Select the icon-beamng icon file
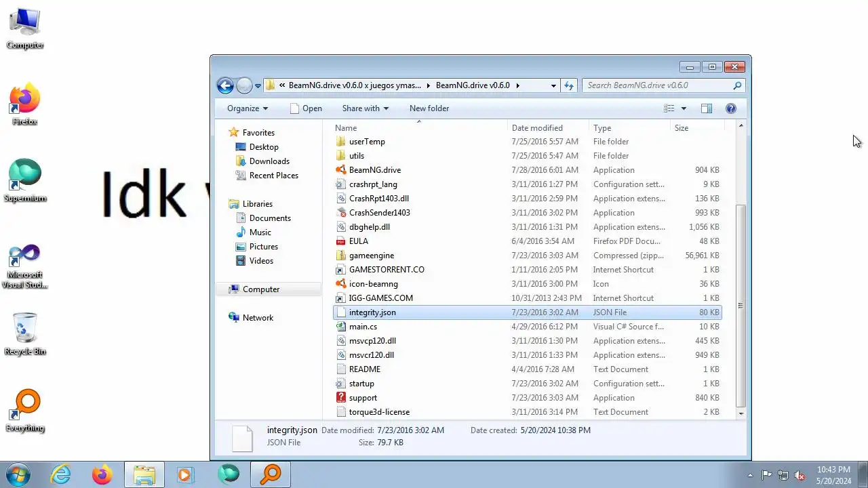This screenshot has width=868, height=488. pyautogui.click(x=341, y=284)
